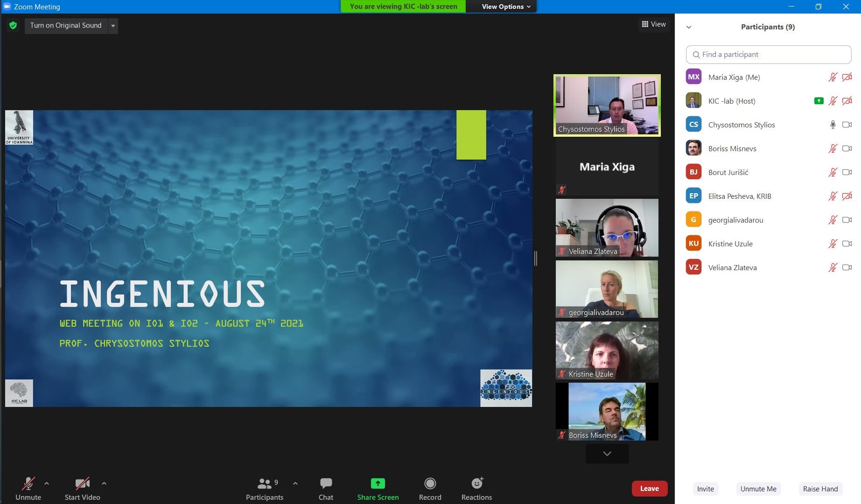This screenshot has width=861, height=504.
Task: Select Elitsa Pesheva, KRIB in the list
Action: pyautogui.click(x=769, y=196)
